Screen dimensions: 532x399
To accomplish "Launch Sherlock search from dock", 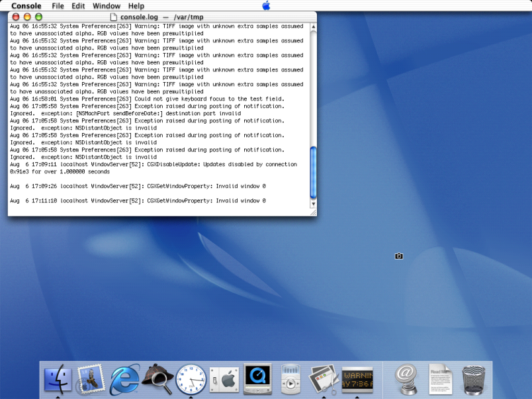I will (x=157, y=379).
